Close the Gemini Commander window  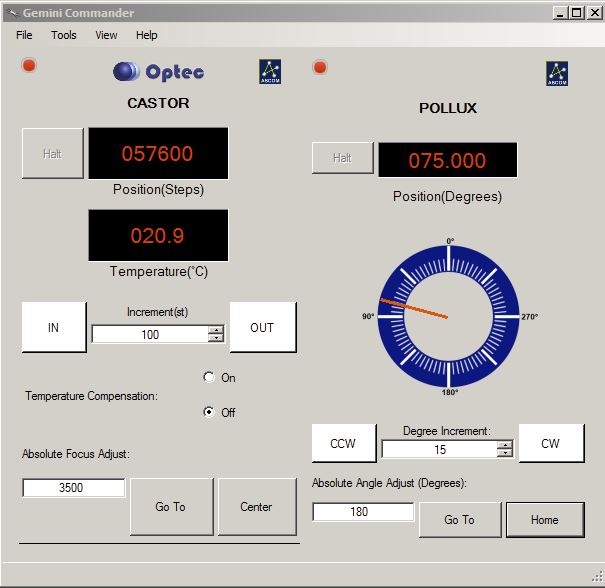(595, 13)
